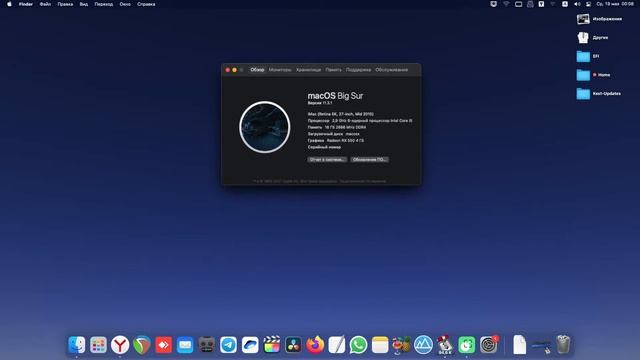Open the robot-face app in dock
Screen dimensions: 640x360
point(207,345)
